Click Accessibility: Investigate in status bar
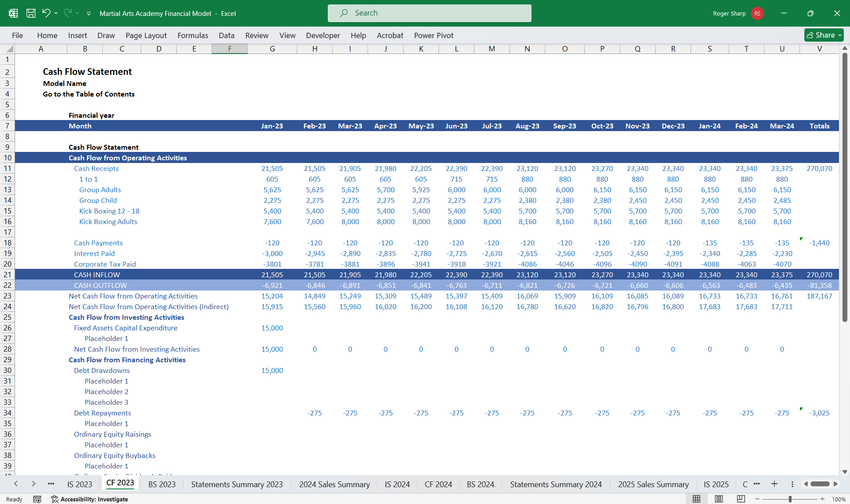Viewport: 850px width, 504px height. click(89, 499)
